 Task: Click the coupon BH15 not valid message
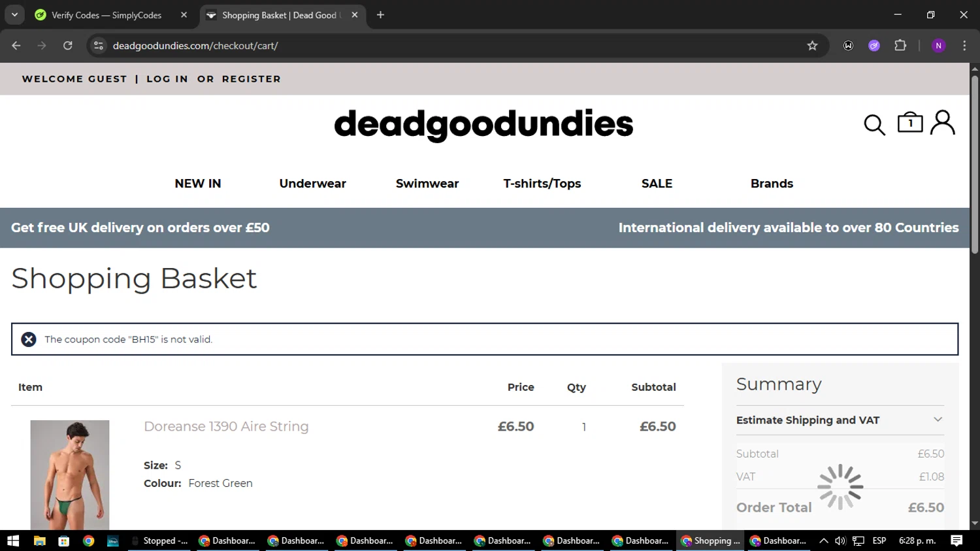(x=129, y=339)
